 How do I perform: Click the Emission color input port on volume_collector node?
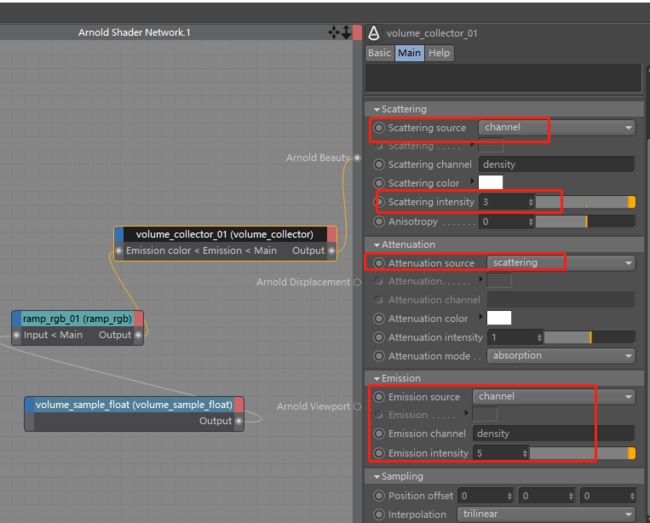coord(119,251)
